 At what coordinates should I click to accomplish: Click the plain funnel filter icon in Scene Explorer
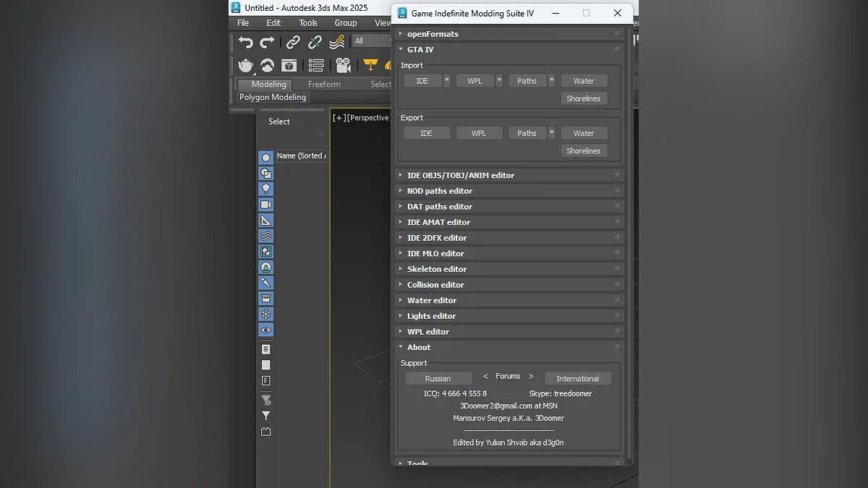266,416
